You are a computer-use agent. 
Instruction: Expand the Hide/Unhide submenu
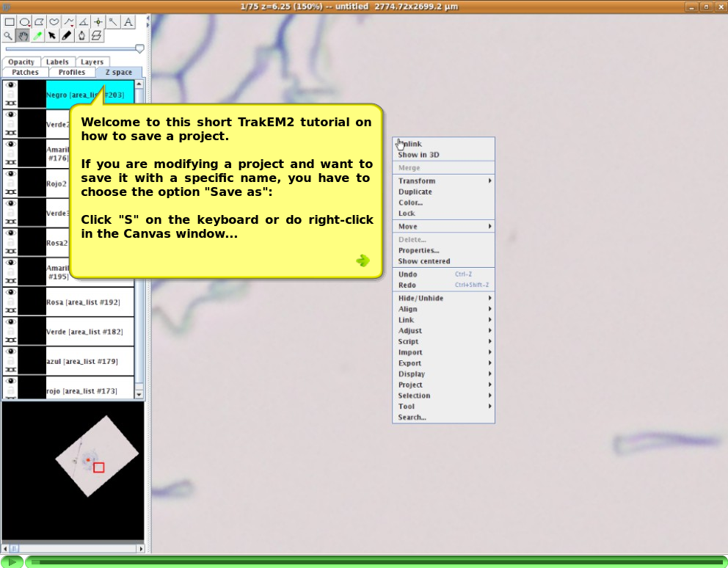tap(443, 298)
